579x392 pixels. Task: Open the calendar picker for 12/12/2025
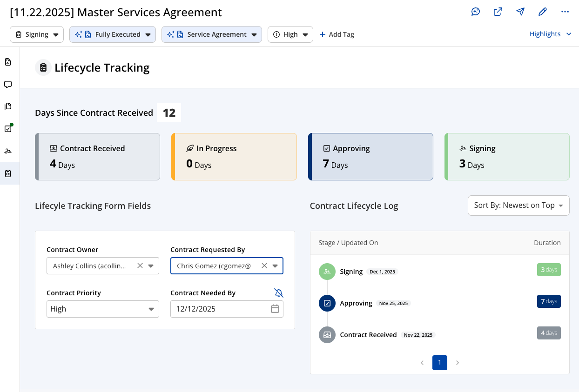coord(275,309)
